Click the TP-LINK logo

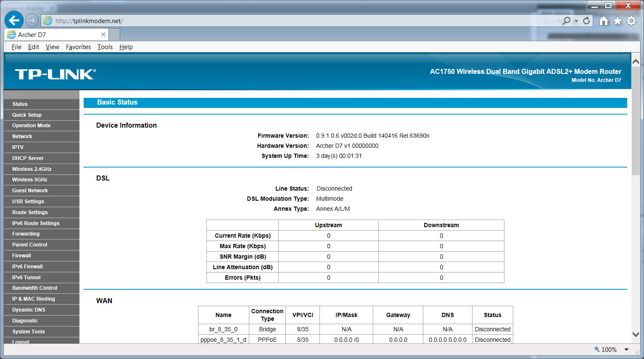tap(55, 74)
